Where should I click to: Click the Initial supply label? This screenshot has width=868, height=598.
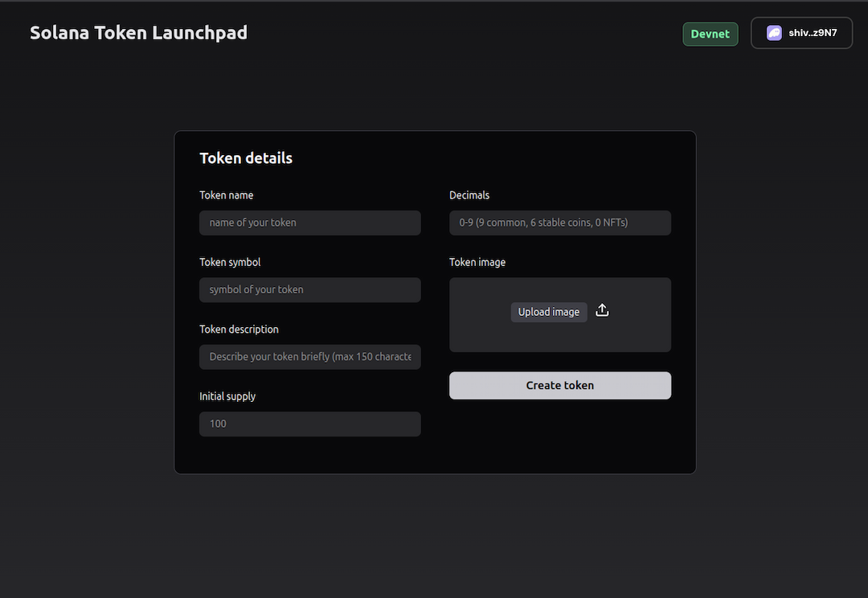coord(227,395)
